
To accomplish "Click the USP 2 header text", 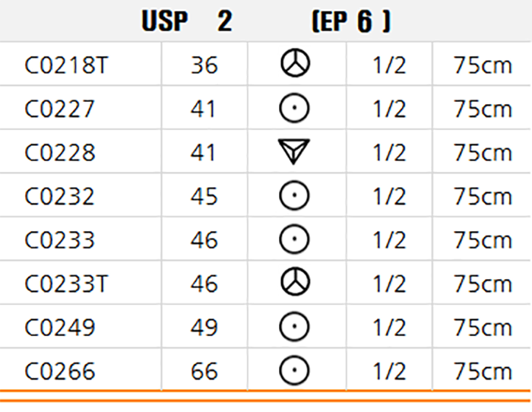I will 187,21.
